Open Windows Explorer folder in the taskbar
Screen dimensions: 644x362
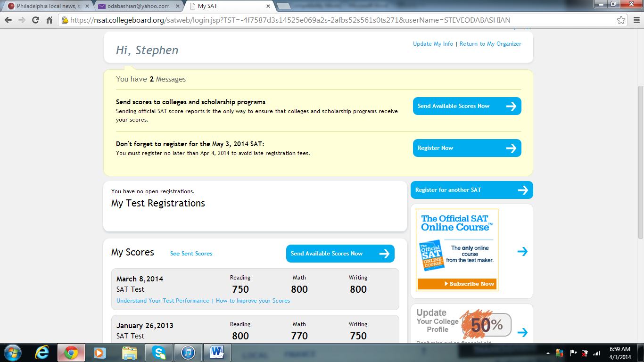(130, 352)
